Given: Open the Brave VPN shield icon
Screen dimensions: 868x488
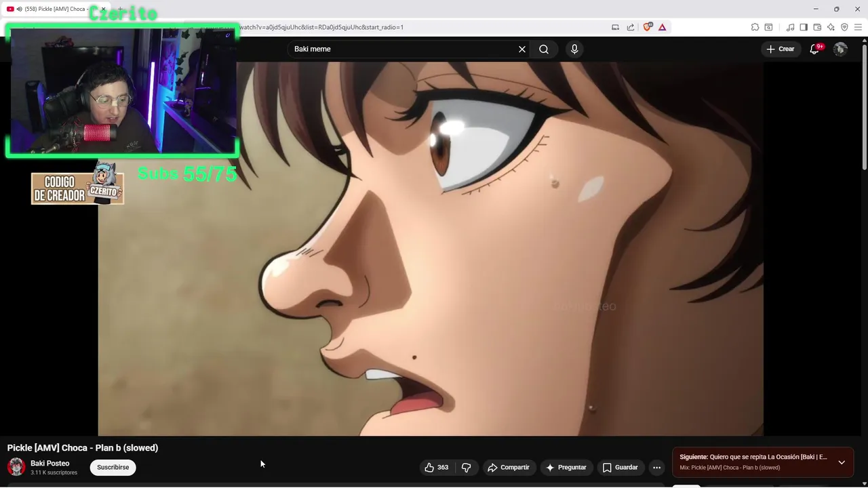Looking at the screenshot, I should pos(844,27).
